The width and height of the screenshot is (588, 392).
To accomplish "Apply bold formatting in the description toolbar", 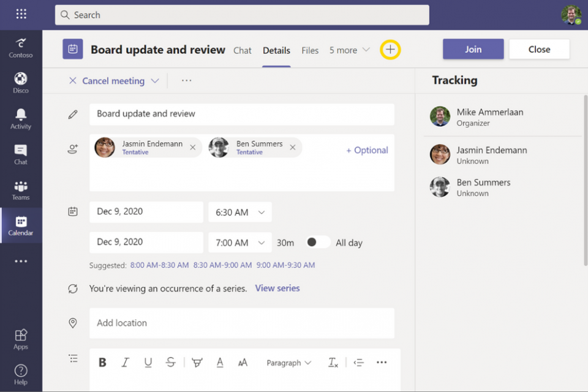I will (102, 362).
